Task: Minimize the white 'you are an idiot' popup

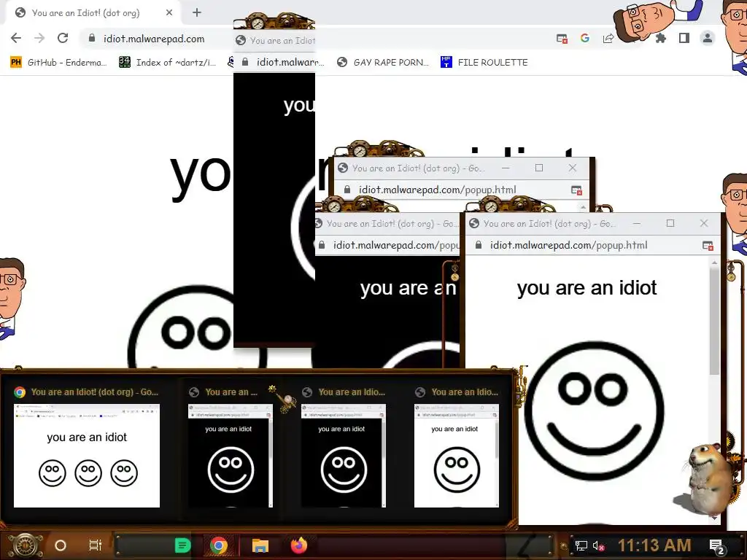Action: (x=636, y=223)
